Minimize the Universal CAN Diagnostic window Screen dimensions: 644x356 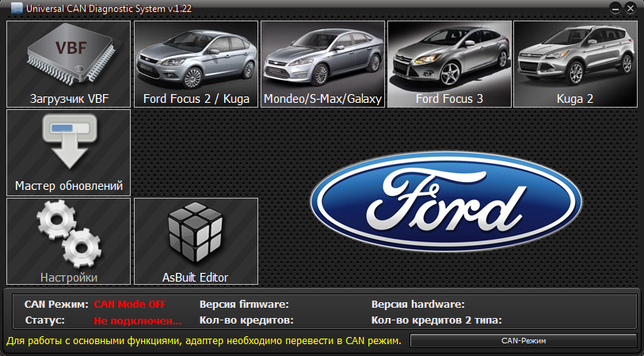(x=615, y=9)
